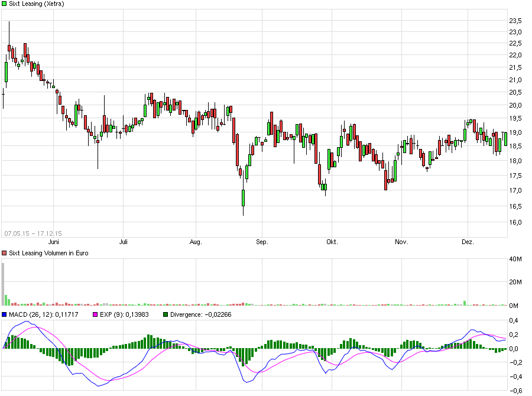Click the blue MACD legend square
This screenshot has height=396, width=532.
click(5, 314)
